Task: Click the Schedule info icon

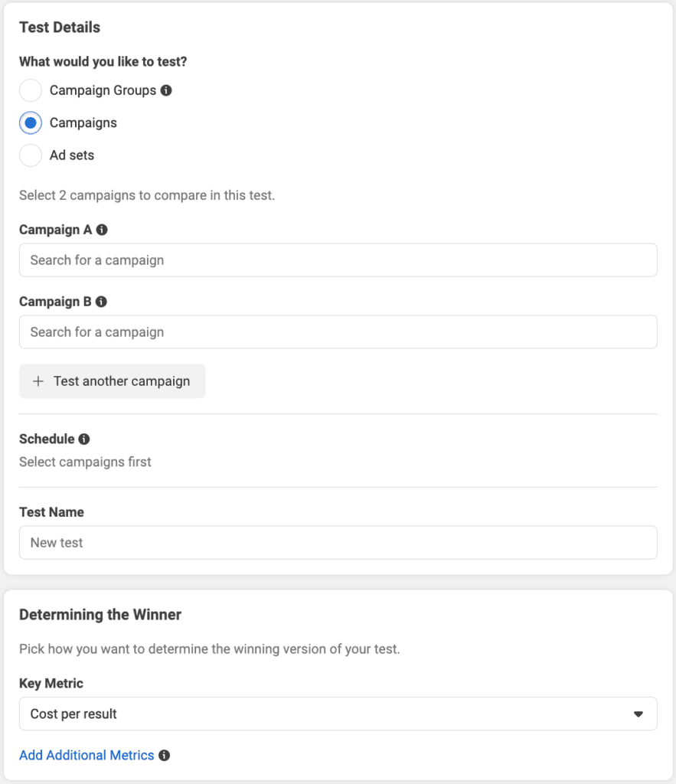Action: (x=84, y=439)
